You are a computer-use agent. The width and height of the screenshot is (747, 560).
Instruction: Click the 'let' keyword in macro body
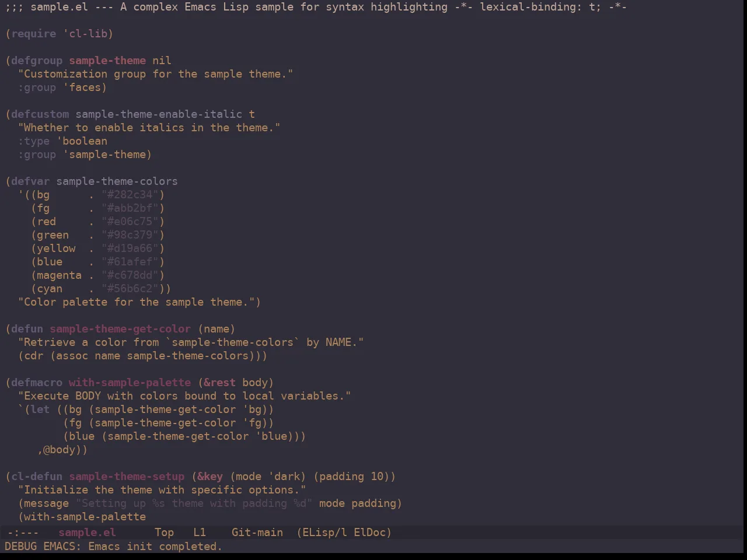point(40,409)
